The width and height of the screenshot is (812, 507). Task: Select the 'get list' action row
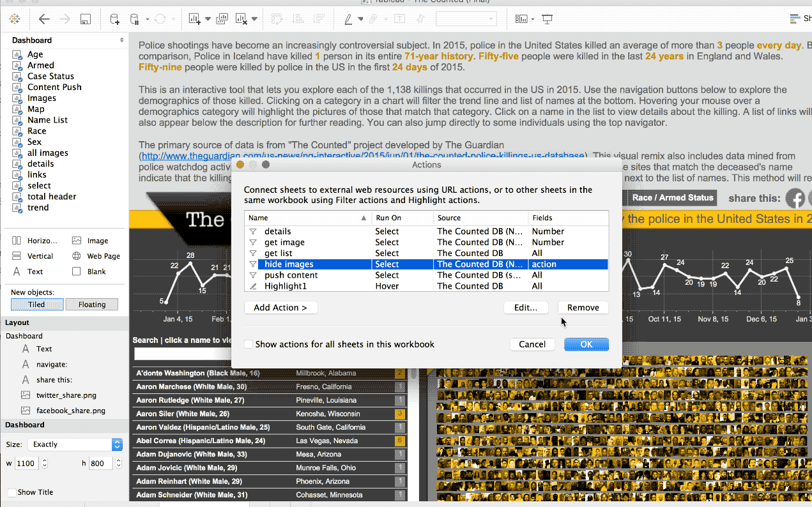pyautogui.click(x=426, y=253)
